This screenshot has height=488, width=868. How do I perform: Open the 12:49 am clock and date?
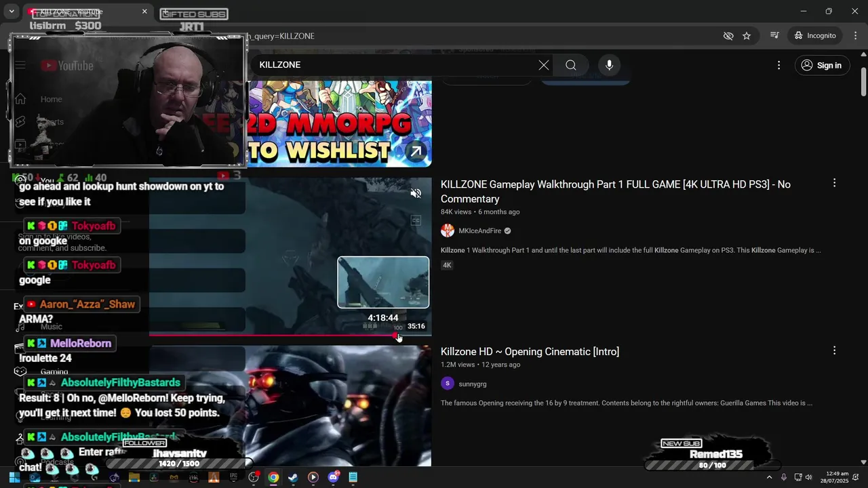pyautogui.click(x=834, y=477)
